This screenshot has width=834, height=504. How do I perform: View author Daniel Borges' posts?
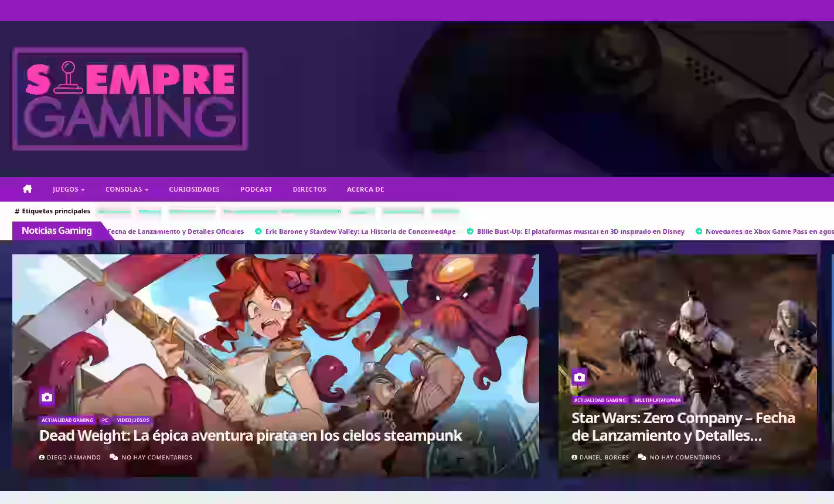[x=604, y=457]
